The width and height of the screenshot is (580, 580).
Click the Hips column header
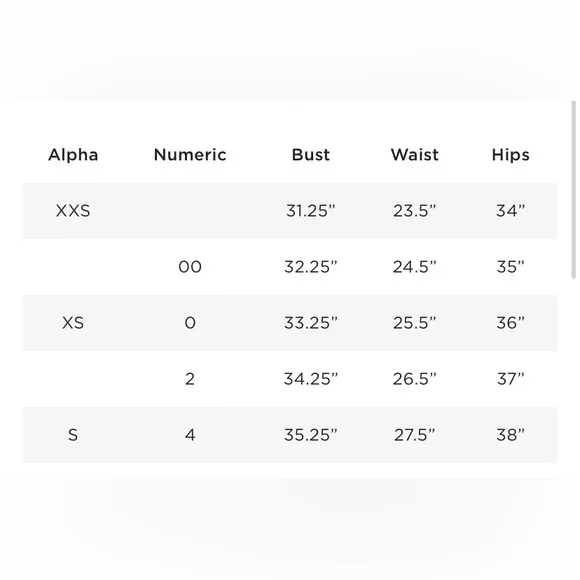(x=510, y=155)
